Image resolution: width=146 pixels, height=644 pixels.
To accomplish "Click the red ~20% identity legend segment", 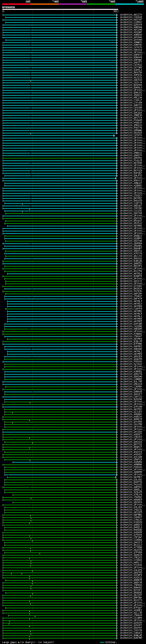I will [x=16, y=4].
